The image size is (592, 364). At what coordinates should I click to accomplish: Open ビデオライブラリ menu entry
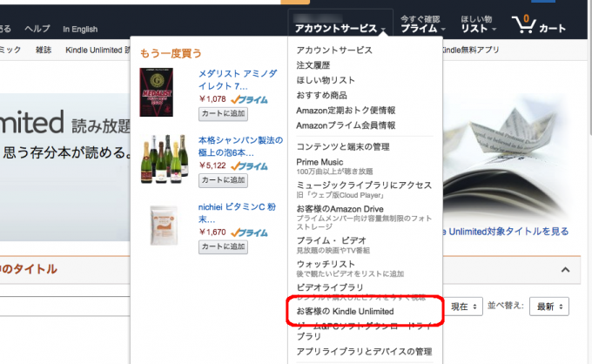point(330,287)
